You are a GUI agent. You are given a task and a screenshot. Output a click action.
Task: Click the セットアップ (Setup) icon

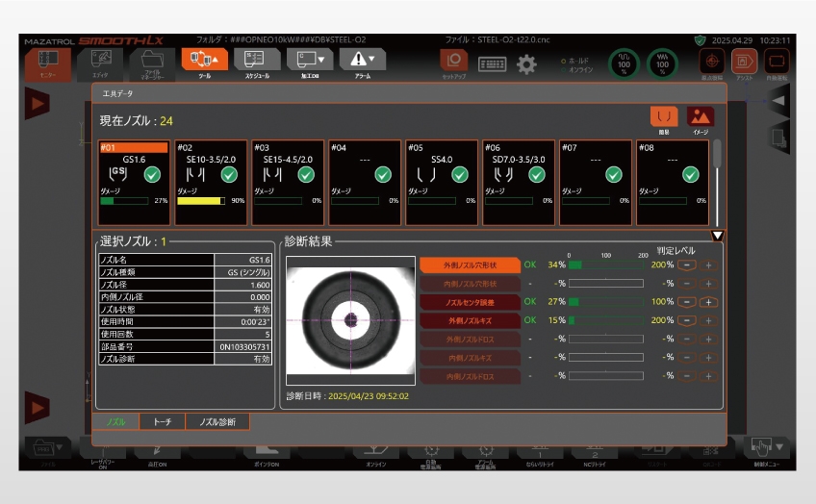point(453,63)
